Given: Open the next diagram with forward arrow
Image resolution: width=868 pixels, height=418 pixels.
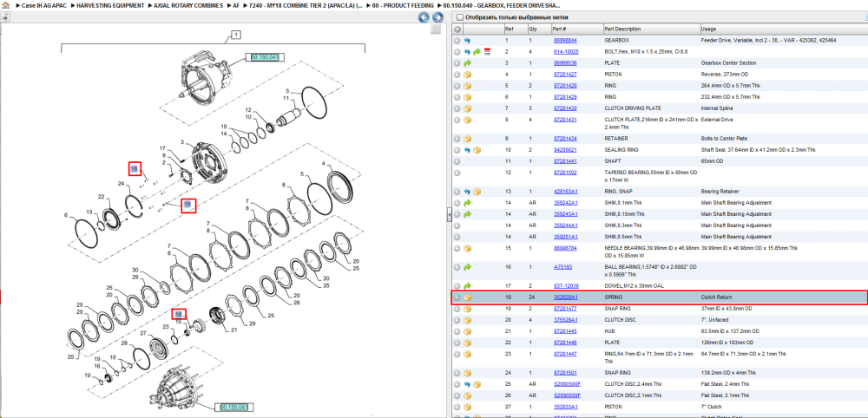Looking at the screenshot, I should tap(437, 17).
